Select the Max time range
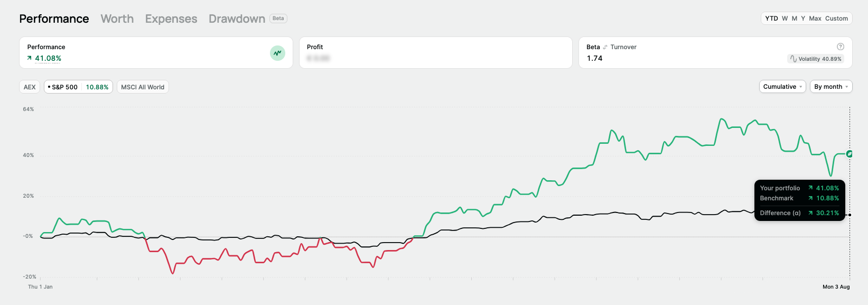This screenshot has width=868, height=305. pyautogui.click(x=815, y=19)
